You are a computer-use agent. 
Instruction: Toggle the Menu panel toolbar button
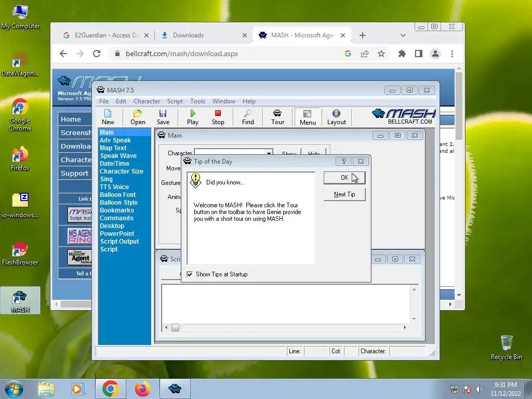pos(308,117)
